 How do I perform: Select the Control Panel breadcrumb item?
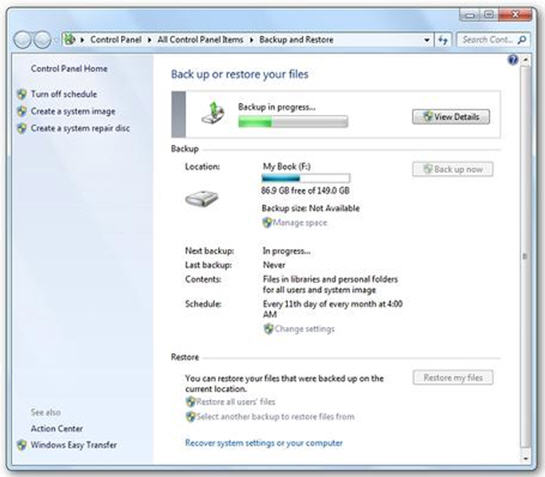116,40
